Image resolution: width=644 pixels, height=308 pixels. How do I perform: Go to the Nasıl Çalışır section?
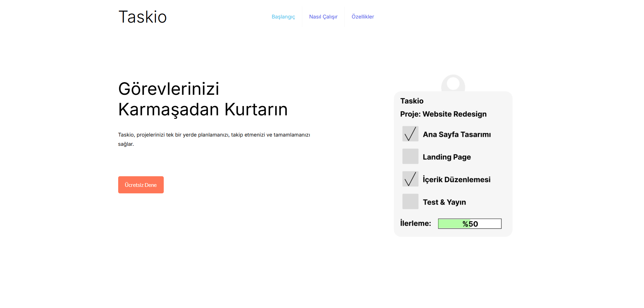323,17
